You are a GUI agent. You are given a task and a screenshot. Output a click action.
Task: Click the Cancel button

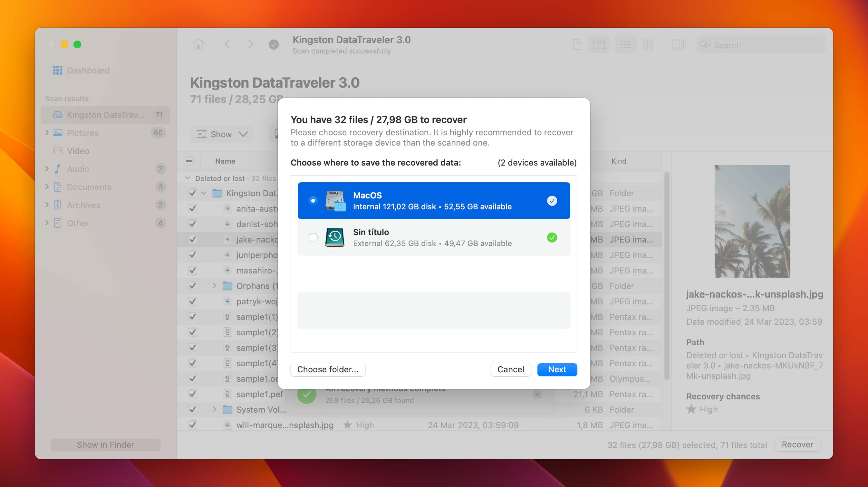[511, 369]
